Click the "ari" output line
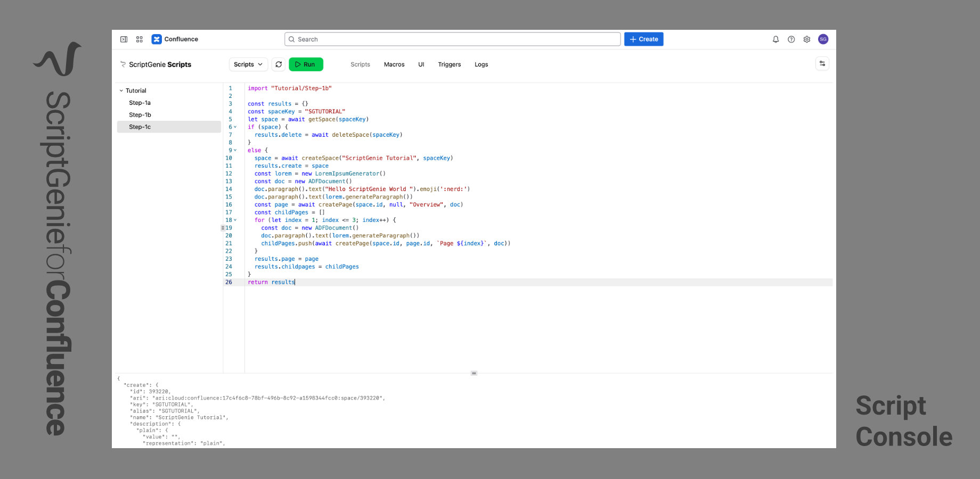 [257, 398]
